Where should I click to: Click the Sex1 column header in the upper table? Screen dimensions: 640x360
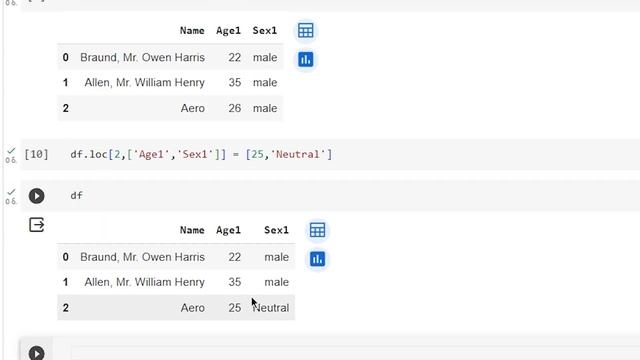pyautogui.click(x=265, y=31)
